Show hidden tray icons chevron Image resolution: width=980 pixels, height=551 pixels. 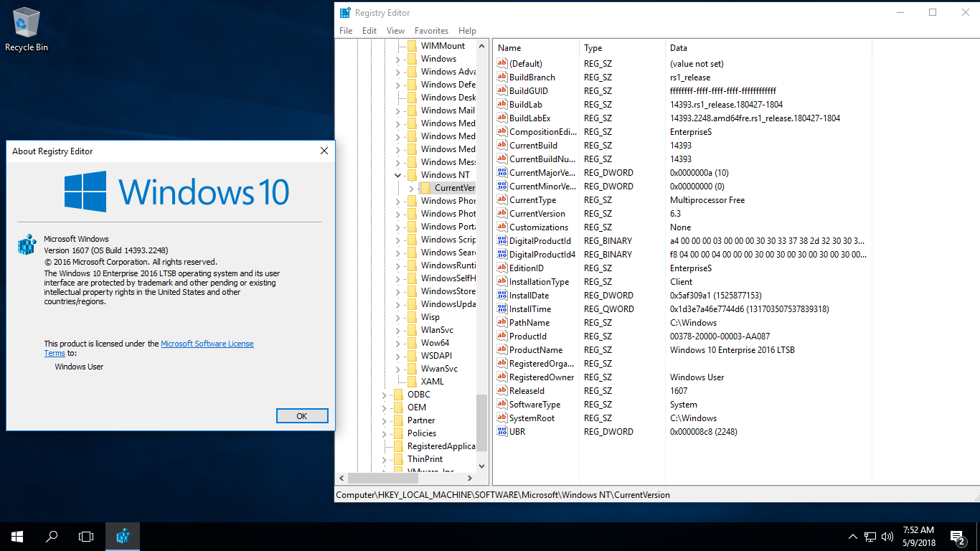852,536
